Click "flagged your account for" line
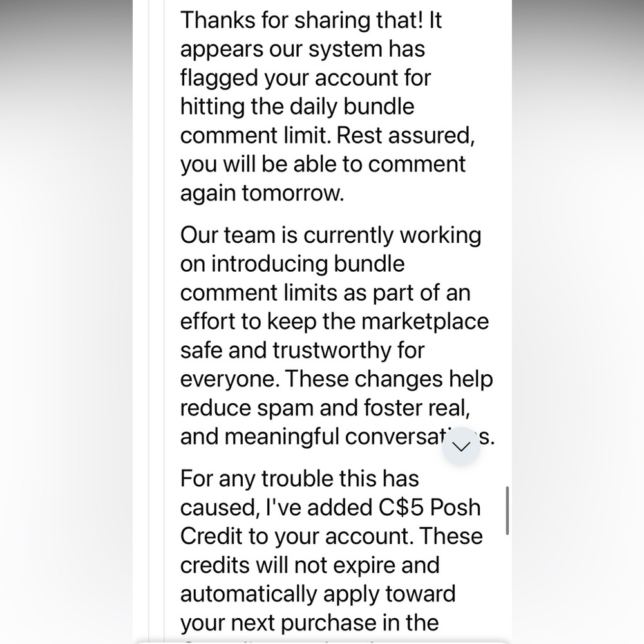The width and height of the screenshot is (644, 644). click(305, 78)
